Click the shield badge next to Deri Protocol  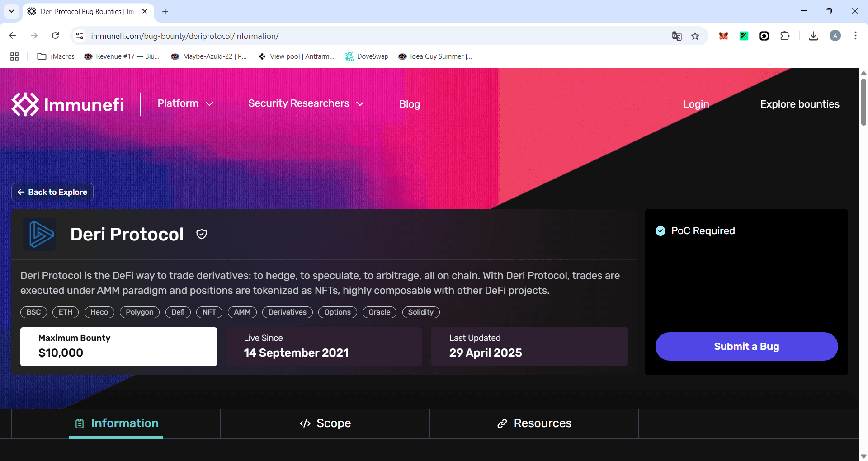(x=202, y=234)
